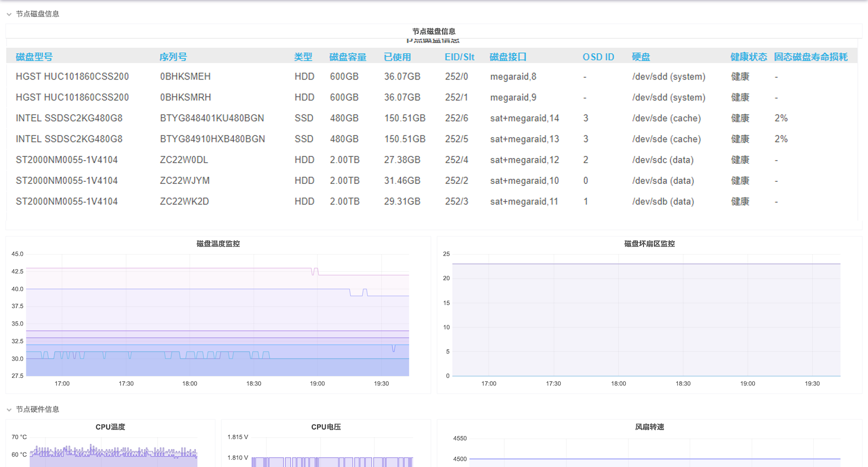Sort table by 硬盘 column header
This screenshot has width=868, height=467.
(641, 57)
